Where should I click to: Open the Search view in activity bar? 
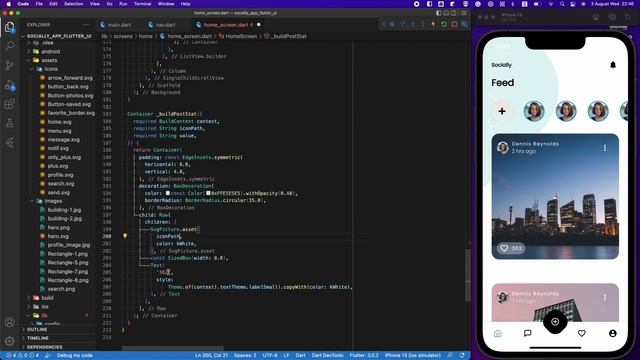pyautogui.click(x=9, y=46)
